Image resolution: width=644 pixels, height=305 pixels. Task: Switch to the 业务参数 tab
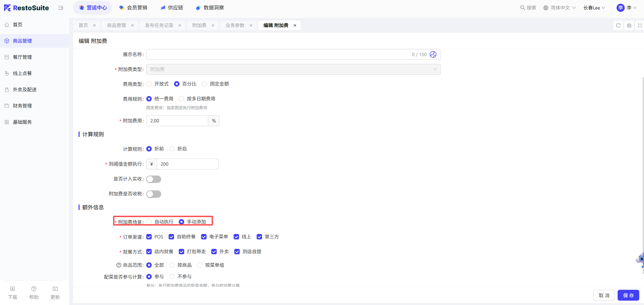(235, 25)
